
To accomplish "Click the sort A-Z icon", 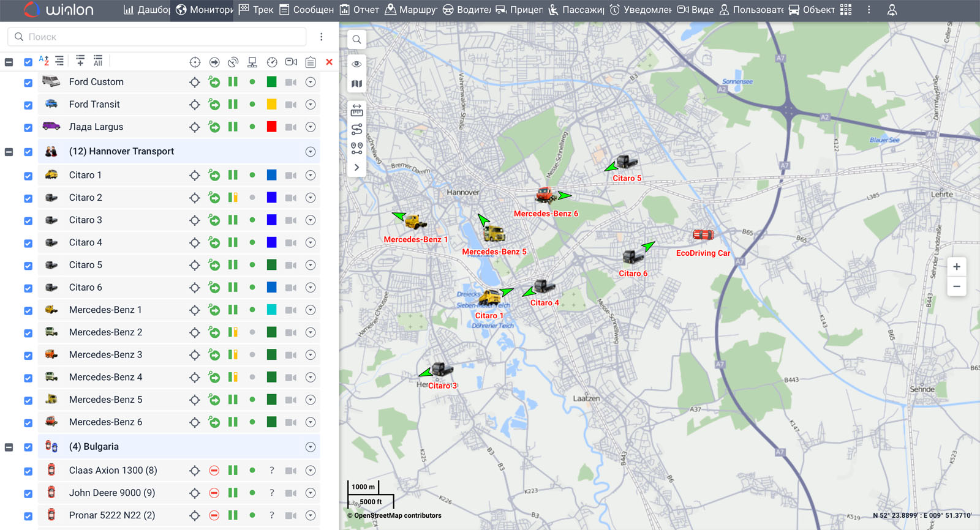I will [43, 61].
